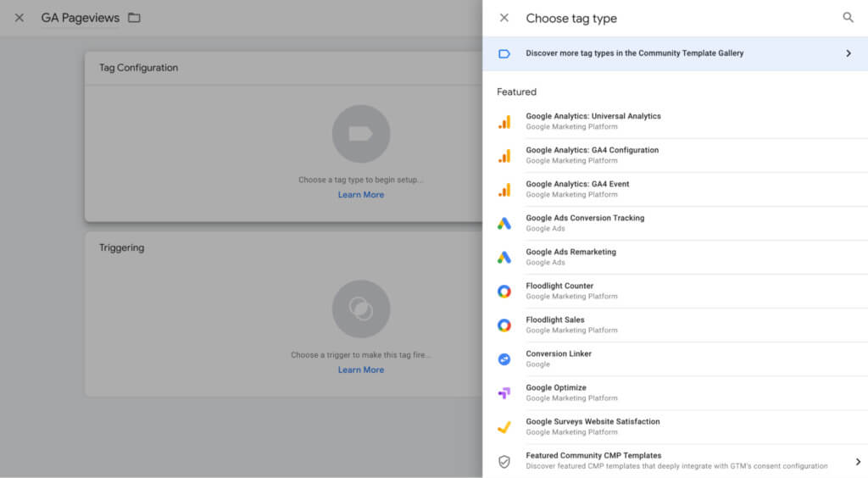Screen dimensions: 868x478
Task: Click the Google Optimize purple icon
Action: coord(504,393)
